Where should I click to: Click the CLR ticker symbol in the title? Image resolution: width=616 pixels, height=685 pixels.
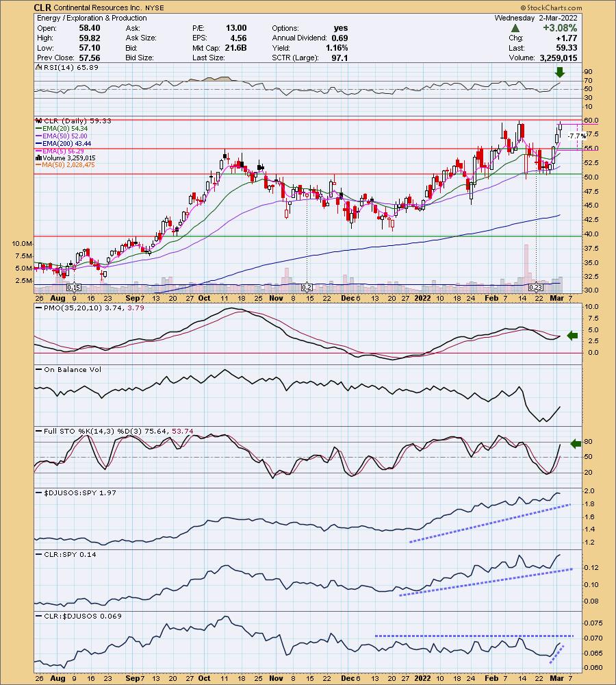coord(43,8)
